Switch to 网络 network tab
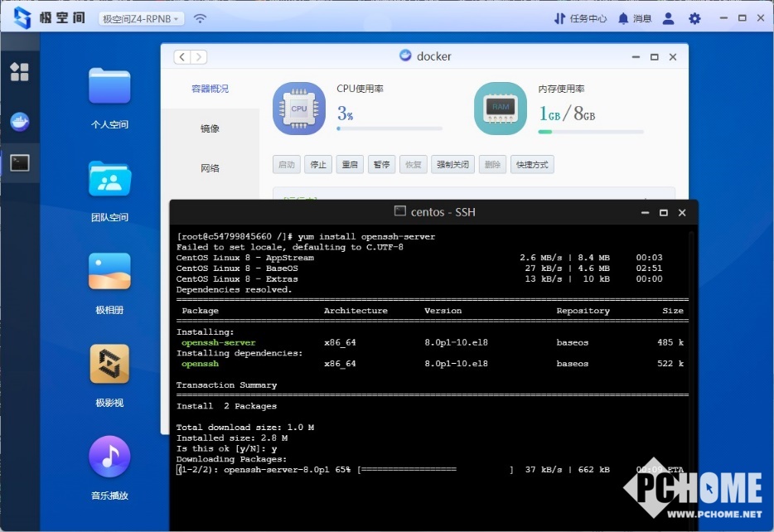The image size is (774, 532). click(x=210, y=167)
